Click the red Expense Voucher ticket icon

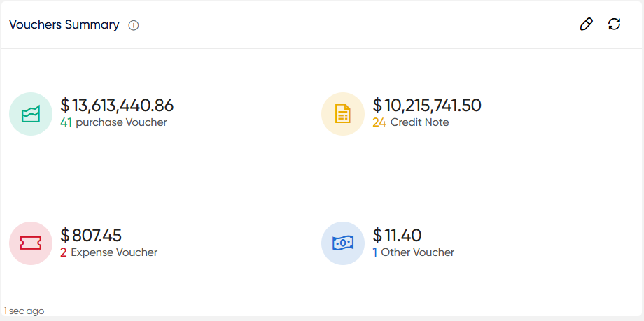coord(31,243)
